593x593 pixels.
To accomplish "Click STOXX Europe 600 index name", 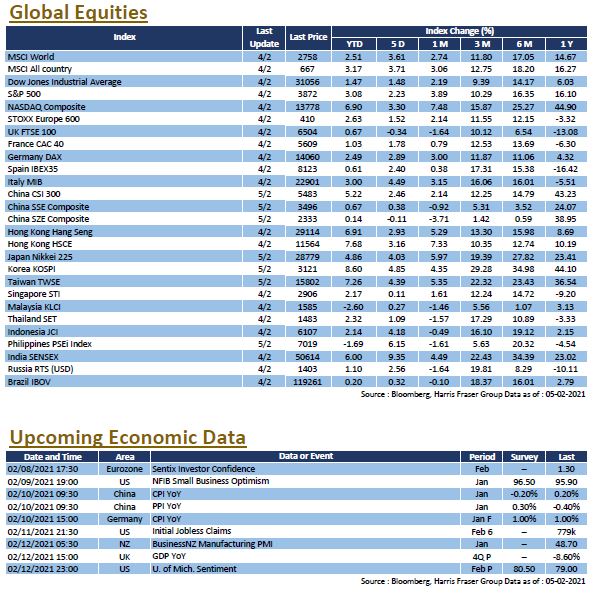I will [x=44, y=119].
